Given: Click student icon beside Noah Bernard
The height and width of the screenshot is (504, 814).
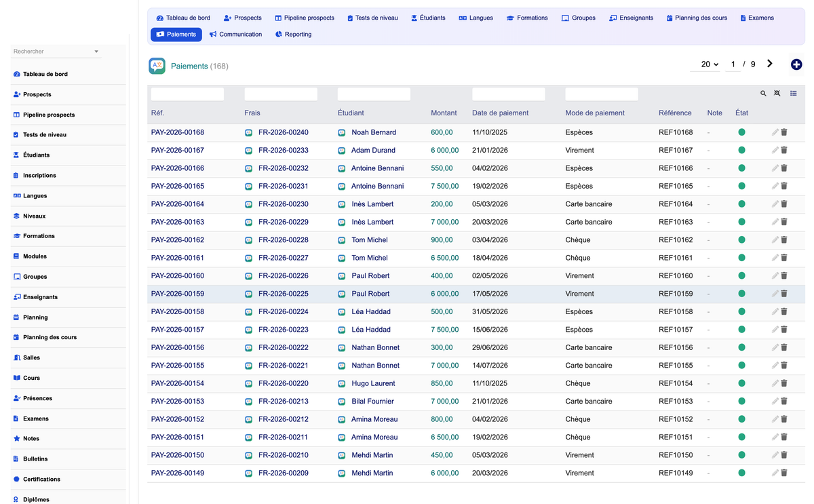Looking at the screenshot, I should 342,133.
